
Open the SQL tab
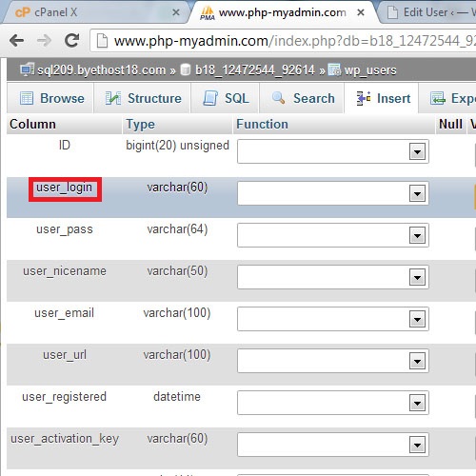(x=226, y=98)
